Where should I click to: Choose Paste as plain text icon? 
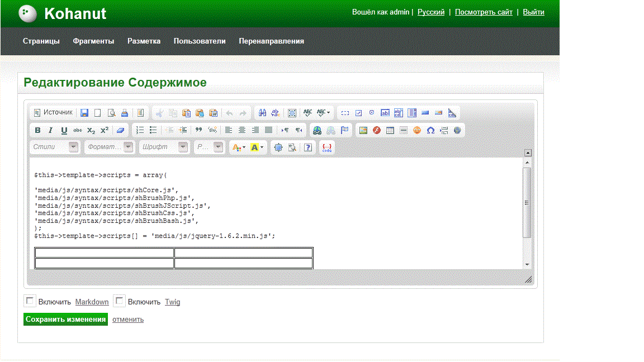(200, 113)
